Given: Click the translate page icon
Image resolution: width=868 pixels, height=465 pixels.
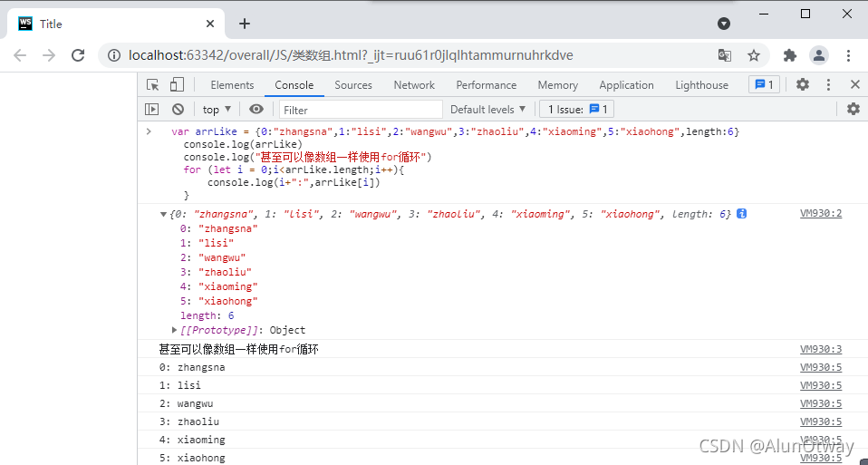Looking at the screenshot, I should (725, 55).
